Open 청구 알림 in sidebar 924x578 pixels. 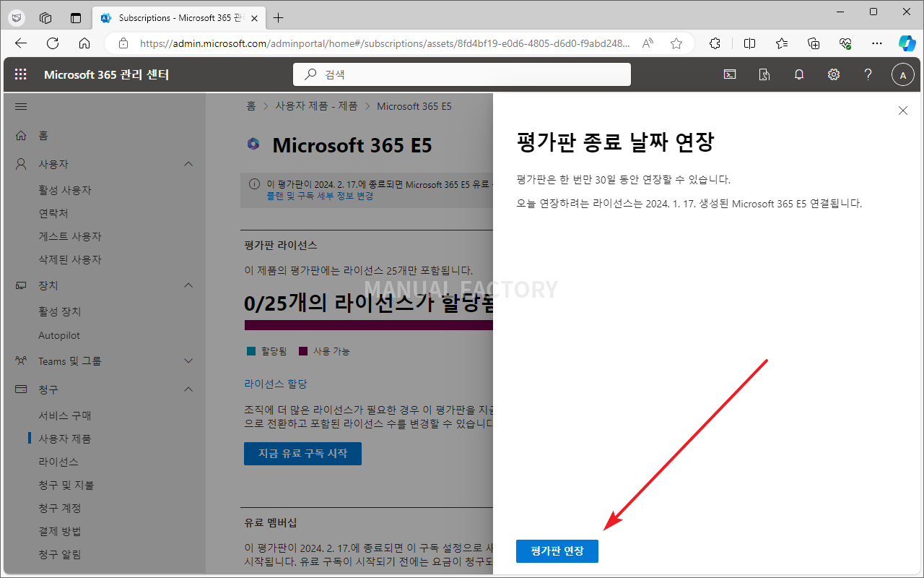click(60, 554)
